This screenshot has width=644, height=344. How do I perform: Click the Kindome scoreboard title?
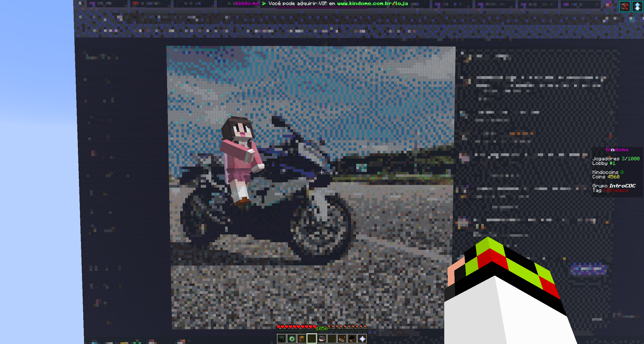click(x=617, y=150)
